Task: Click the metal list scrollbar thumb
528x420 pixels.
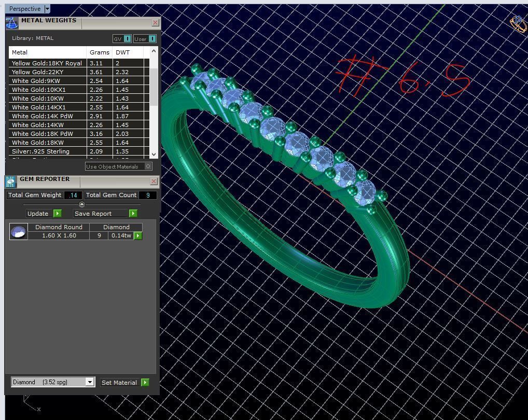Action: pos(154,87)
